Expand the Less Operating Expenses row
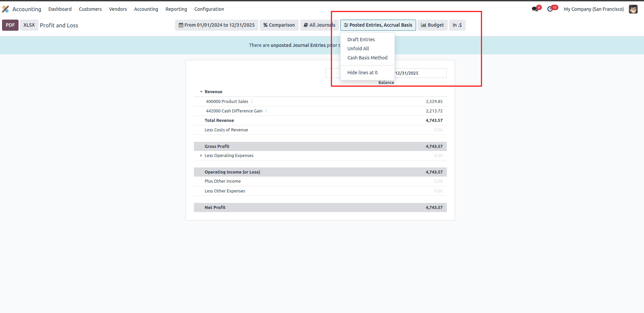This screenshot has height=313, width=644. click(201, 156)
